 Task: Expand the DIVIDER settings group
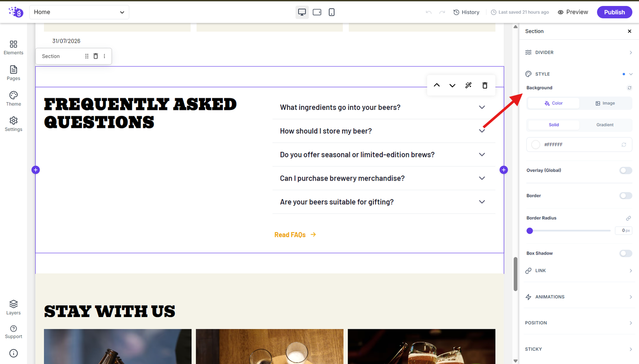click(579, 52)
